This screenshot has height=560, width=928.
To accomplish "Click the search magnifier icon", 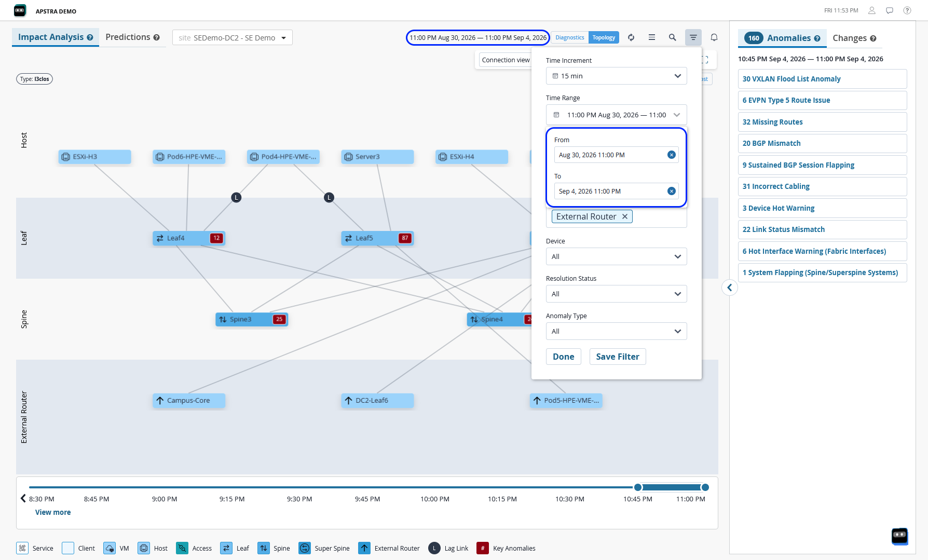I will [673, 37].
